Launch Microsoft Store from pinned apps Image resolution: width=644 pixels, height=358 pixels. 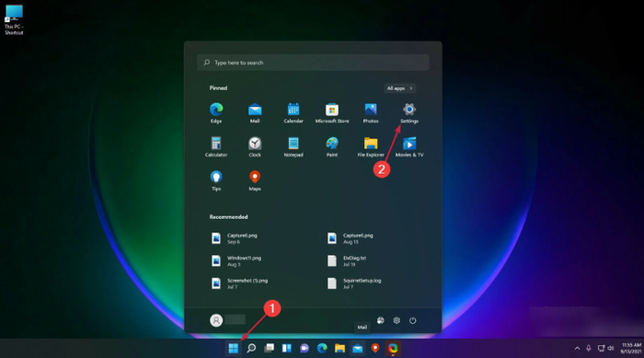[x=332, y=113]
